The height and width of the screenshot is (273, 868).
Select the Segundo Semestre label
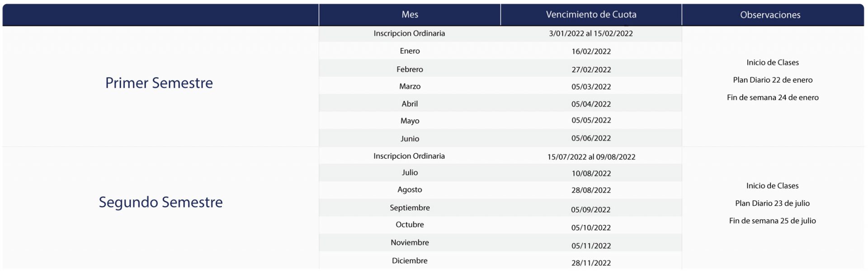[161, 202]
